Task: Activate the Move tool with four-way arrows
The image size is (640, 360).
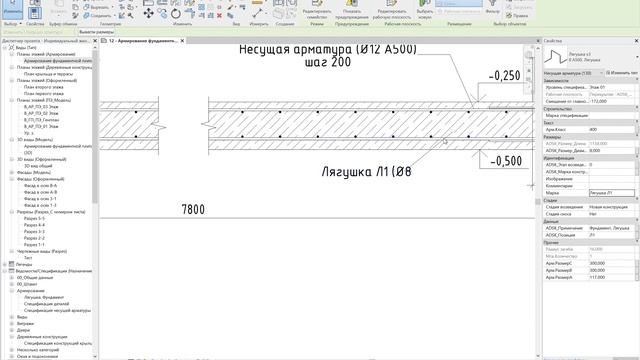Action: point(148,13)
